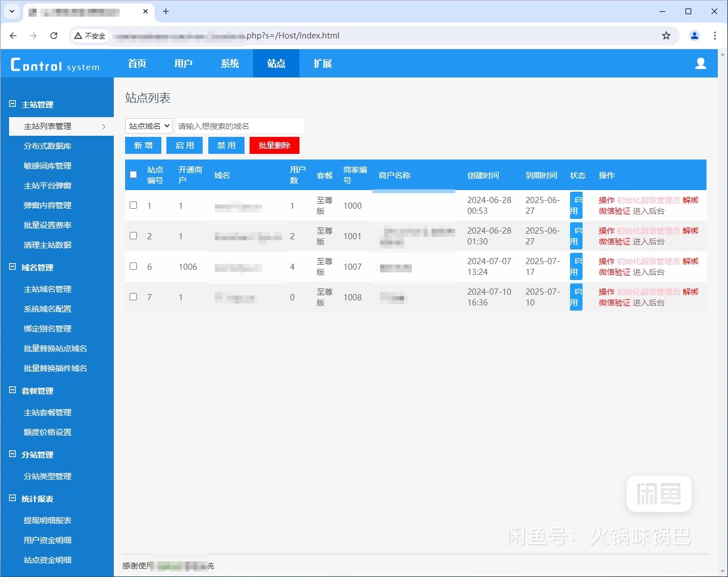Tick the checkbox for site number 1
This screenshot has height=577, width=728.
pyautogui.click(x=134, y=205)
